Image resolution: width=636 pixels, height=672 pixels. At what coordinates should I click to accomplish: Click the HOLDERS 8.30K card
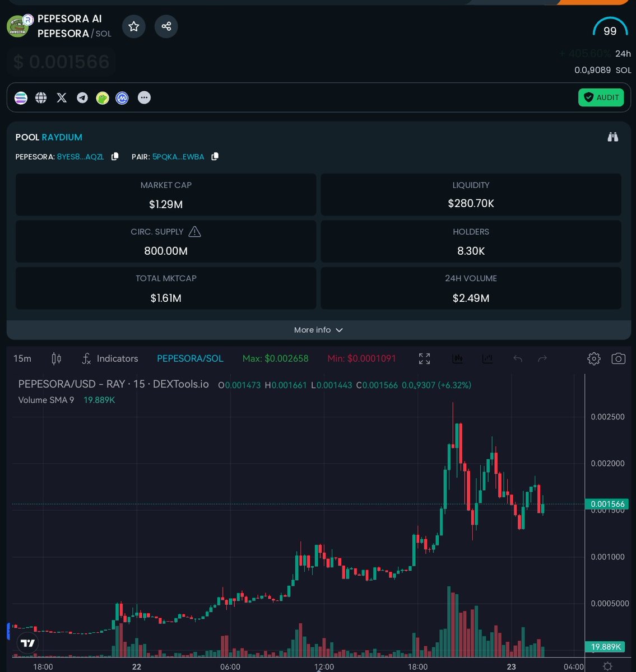click(471, 241)
